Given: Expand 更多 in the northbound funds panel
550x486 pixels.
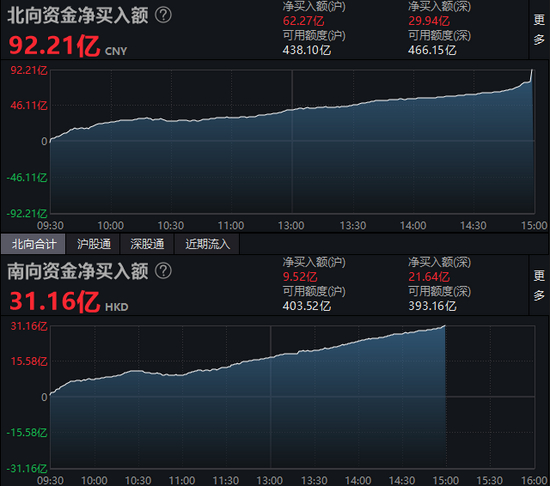Looking at the screenshot, I should (x=539, y=29).
